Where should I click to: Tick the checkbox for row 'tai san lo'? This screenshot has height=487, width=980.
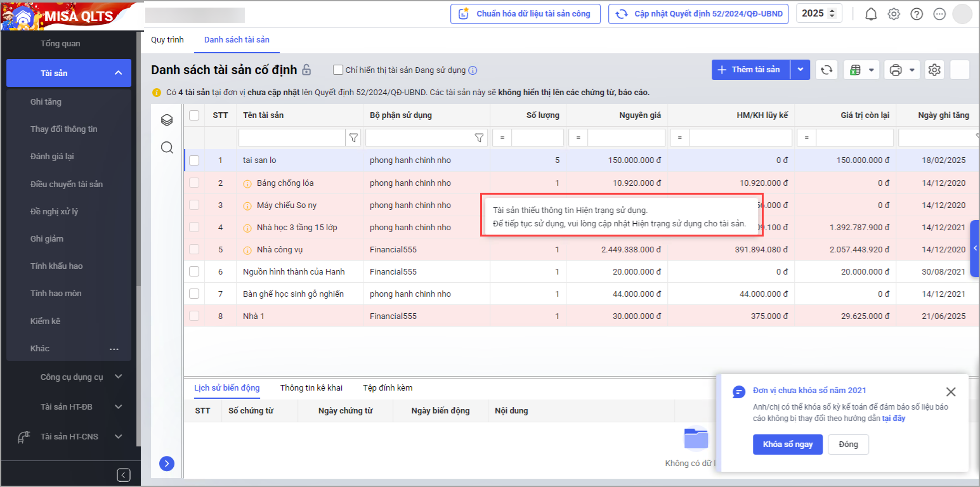pos(194,160)
